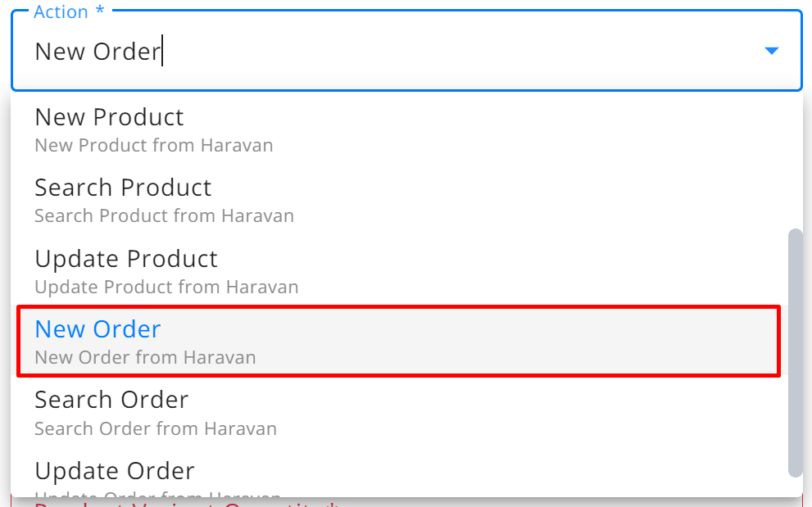The image size is (812, 507).
Task: Choose Search Product from the list
Action: (x=406, y=201)
